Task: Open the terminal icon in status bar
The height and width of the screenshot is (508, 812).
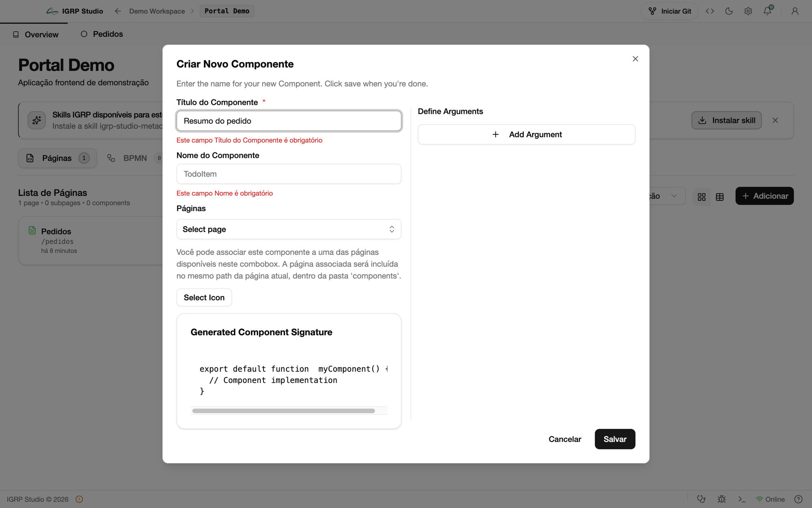Action: click(x=742, y=499)
